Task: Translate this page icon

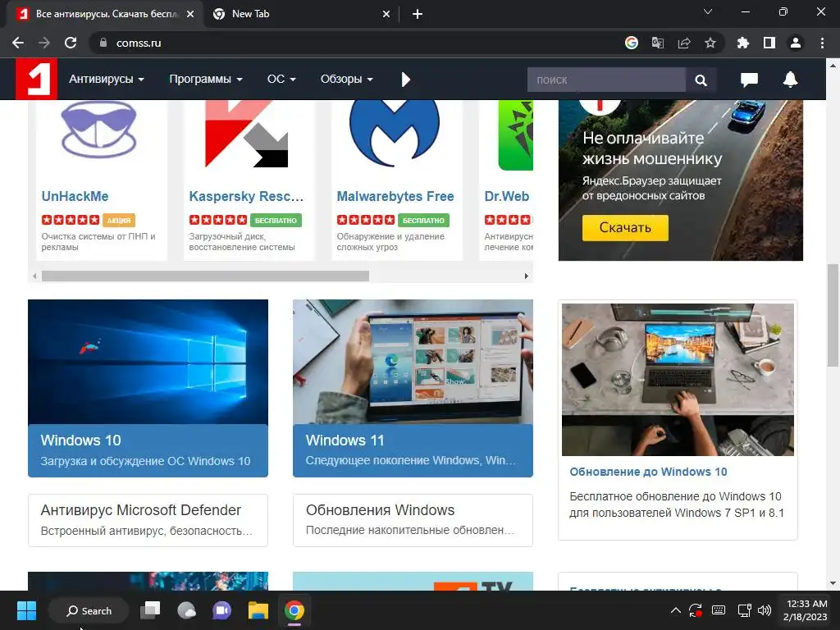Action: pyautogui.click(x=658, y=43)
